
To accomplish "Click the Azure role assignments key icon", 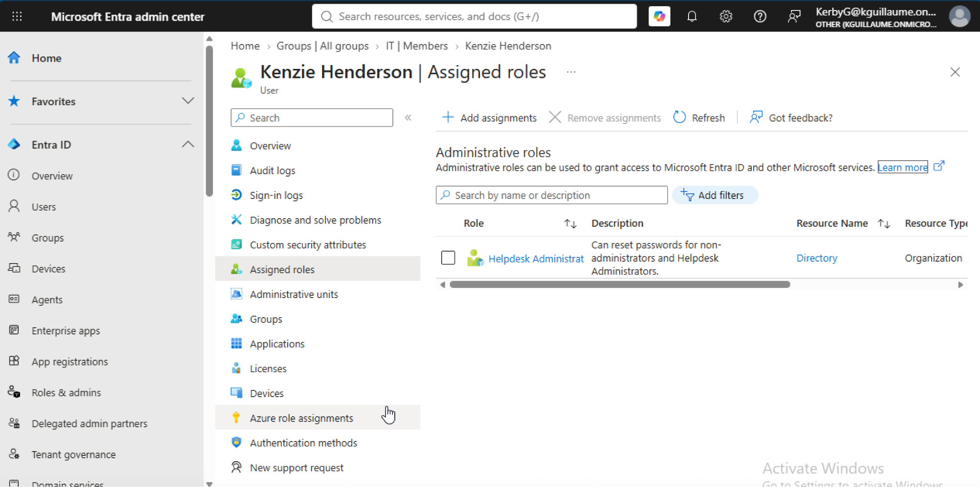I will click(236, 418).
